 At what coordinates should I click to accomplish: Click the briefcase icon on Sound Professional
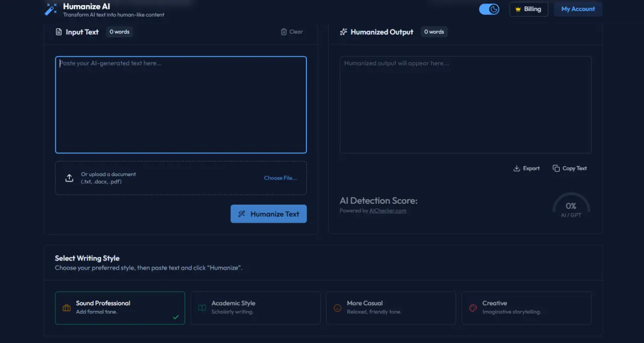(66, 308)
